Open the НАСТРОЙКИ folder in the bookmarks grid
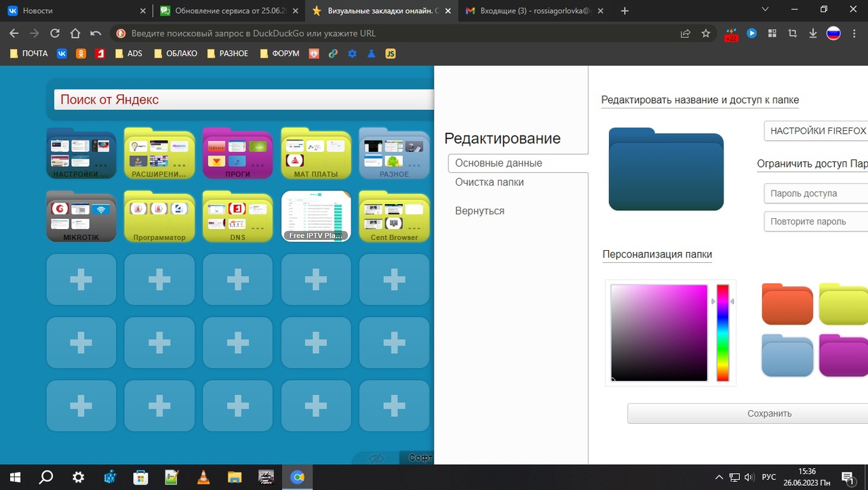868x490 pixels. tap(81, 153)
